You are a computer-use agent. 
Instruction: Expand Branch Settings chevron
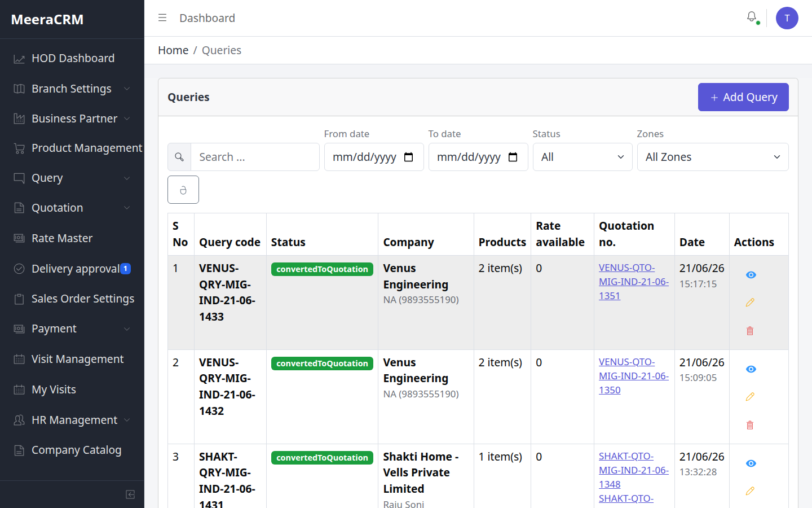coord(127,89)
